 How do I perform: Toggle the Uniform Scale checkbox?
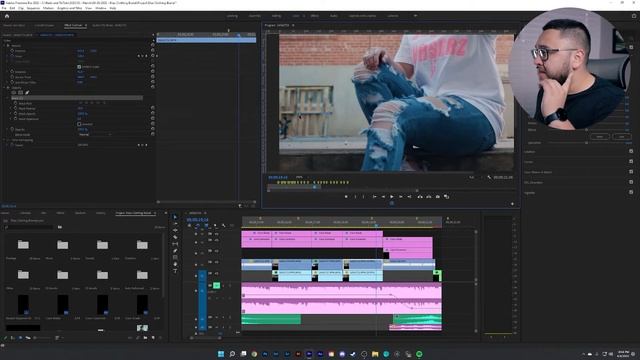click(79, 67)
